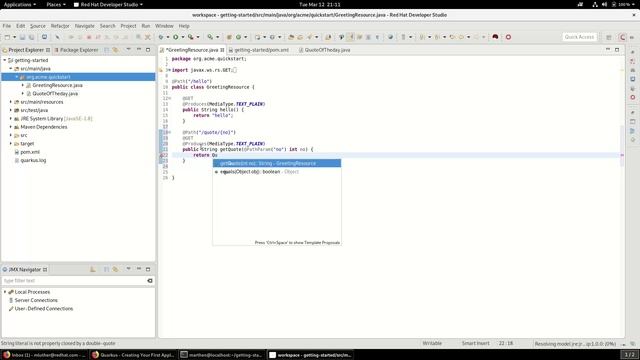The image size is (640, 360).
Task: Collapse All in Project Explorer toolbar
Action: click(x=107, y=50)
